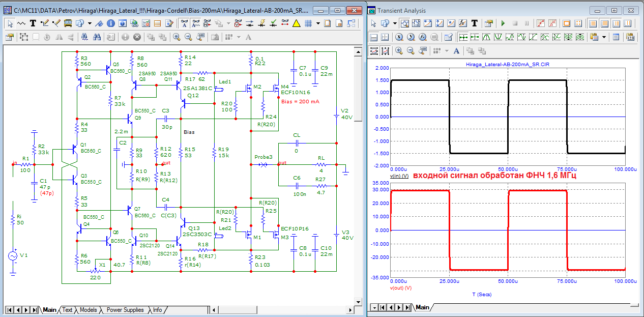Click the fx function icon in analysis toolbar
This screenshot has height=317, width=644.
click(x=463, y=23)
